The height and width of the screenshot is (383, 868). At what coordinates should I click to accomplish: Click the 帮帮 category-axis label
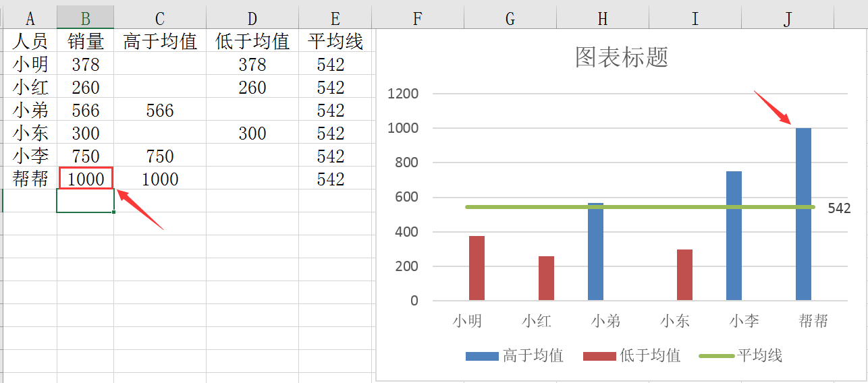[x=813, y=320]
